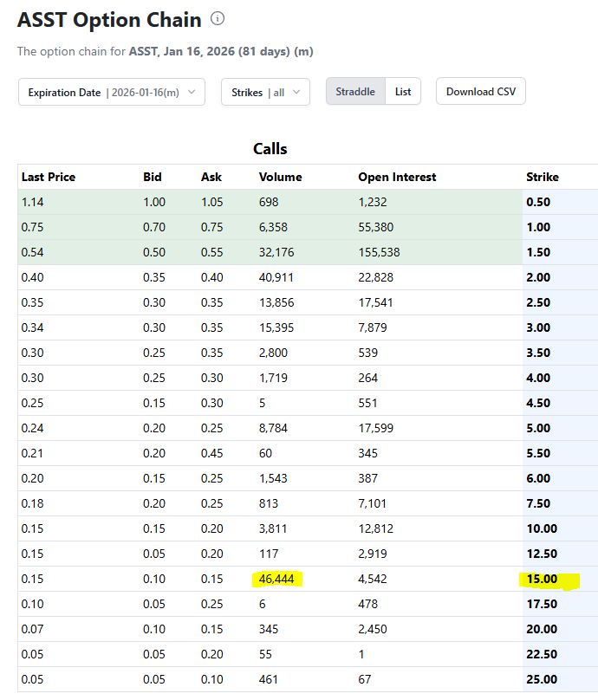Click the highlighted volume 46,444

click(x=276, y=579)
